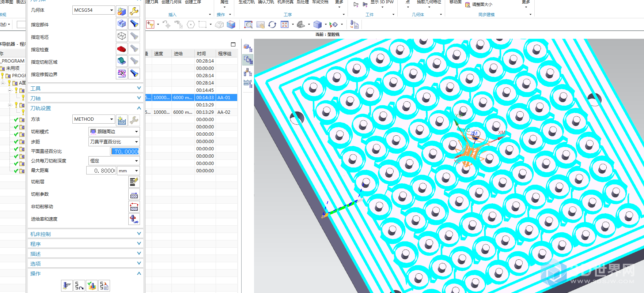This screenshot has height=293, width=644.
Task: Click the replay tool path icon under 操作
Action: click(79, 285)
